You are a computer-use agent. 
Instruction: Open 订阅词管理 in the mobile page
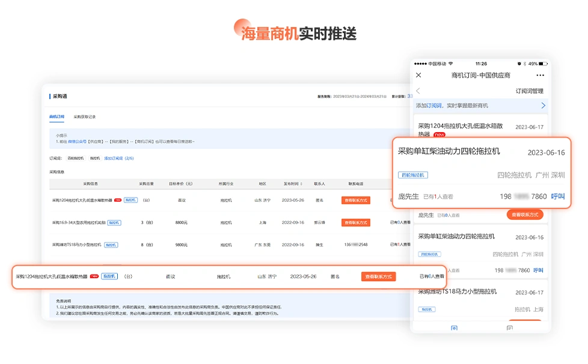[x=529, y=91]
